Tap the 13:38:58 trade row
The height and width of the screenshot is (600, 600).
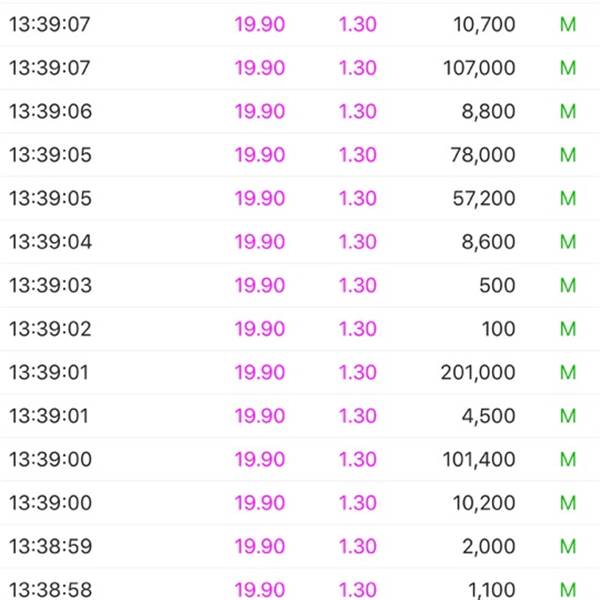click(300, 585)
